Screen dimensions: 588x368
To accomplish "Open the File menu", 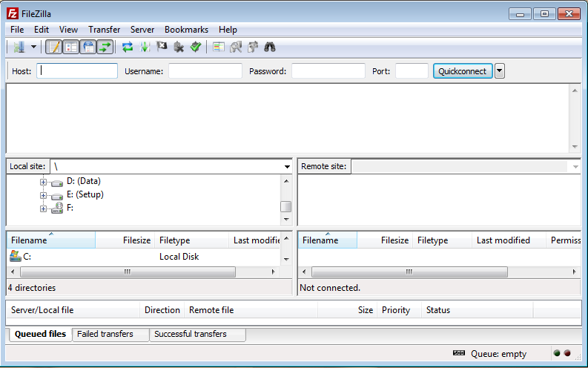I will click(17, 30).
